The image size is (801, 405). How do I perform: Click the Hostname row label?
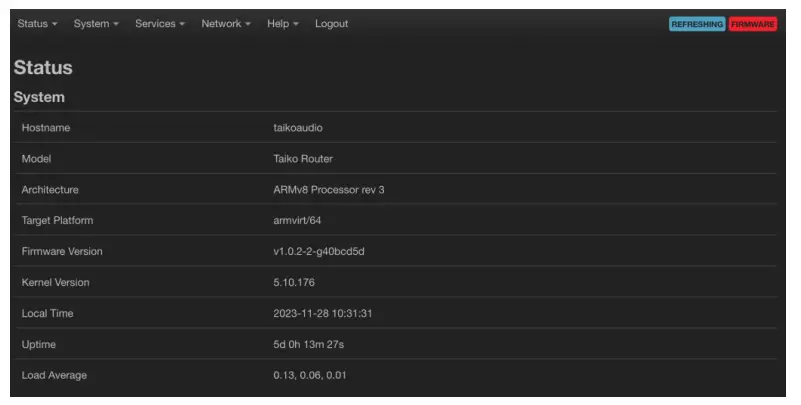46,128
